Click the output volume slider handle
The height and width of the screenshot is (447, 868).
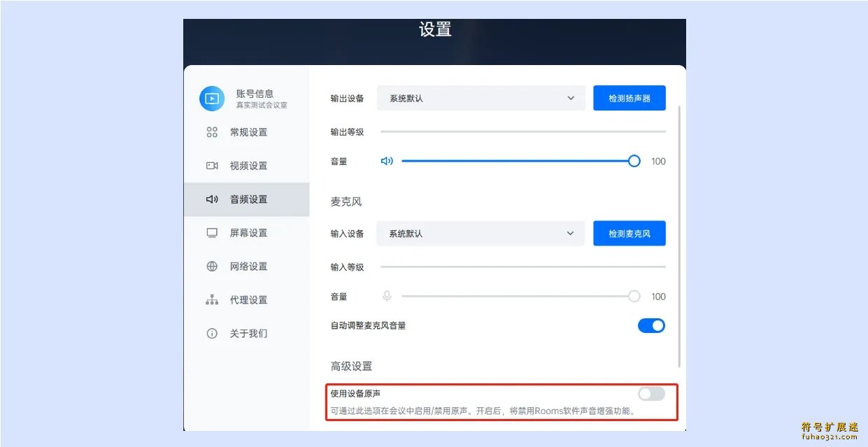point(634,160)
